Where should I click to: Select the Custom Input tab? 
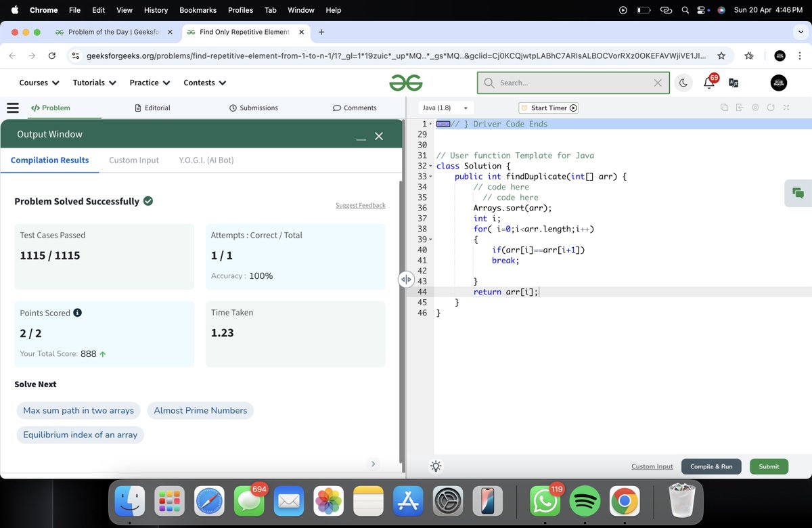tap(134, 160)
